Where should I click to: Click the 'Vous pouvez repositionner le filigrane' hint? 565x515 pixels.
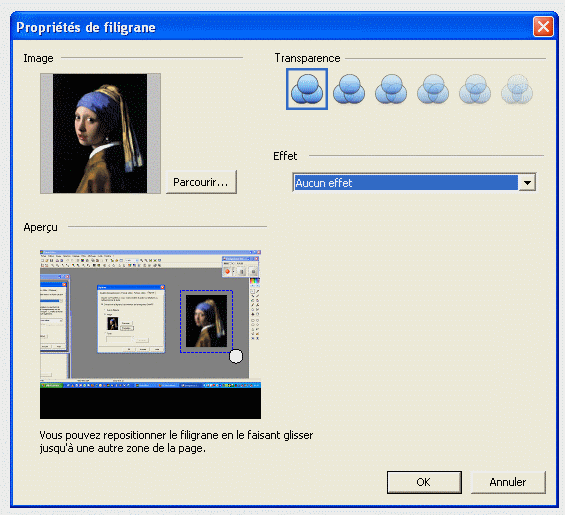click(x=176, y=441)
